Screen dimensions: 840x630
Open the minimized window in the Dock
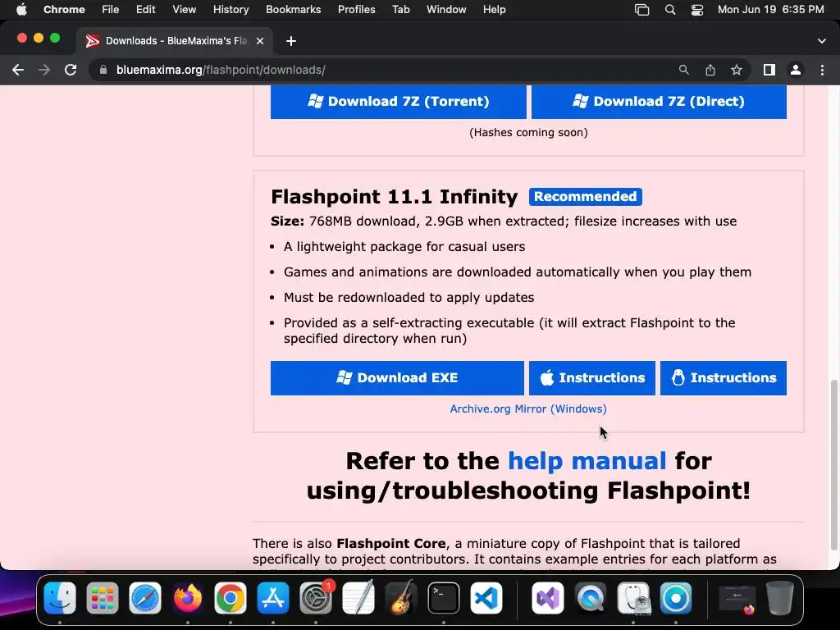pos(737,598)
